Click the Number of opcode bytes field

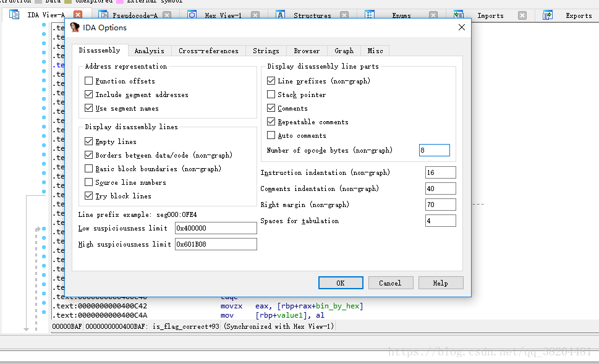coord(435,150)
